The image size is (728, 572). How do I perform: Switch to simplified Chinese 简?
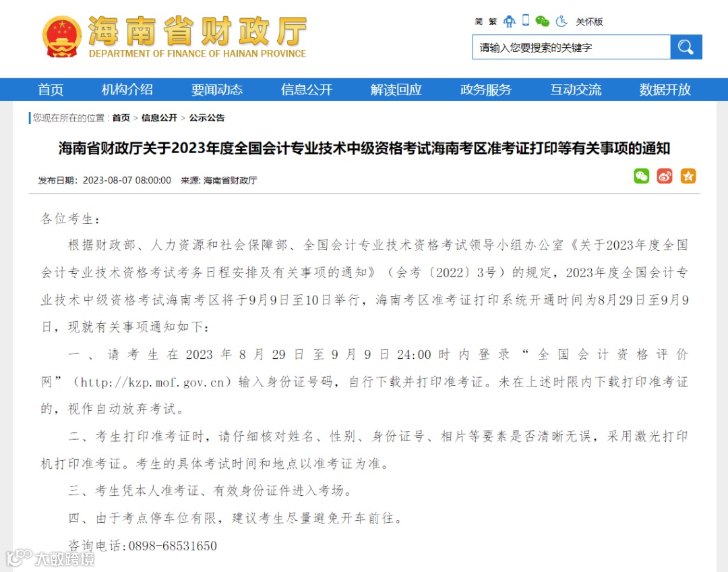[x=479, y=22]
